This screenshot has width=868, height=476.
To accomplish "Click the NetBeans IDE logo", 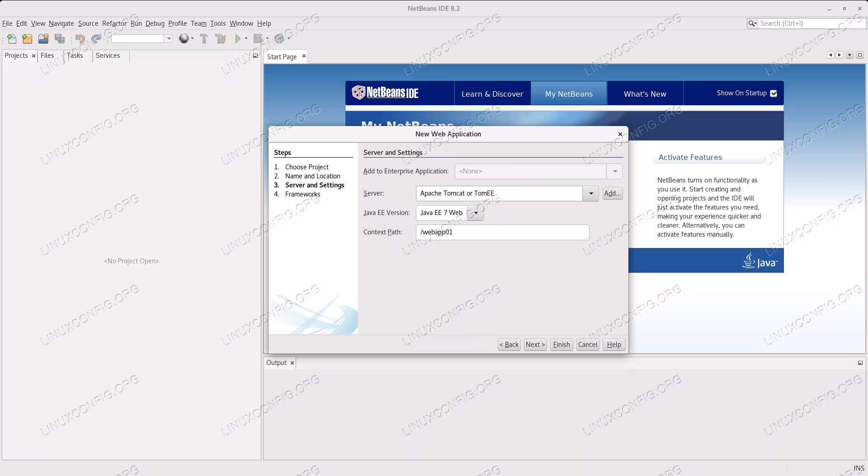I will (x=385, y=93).
